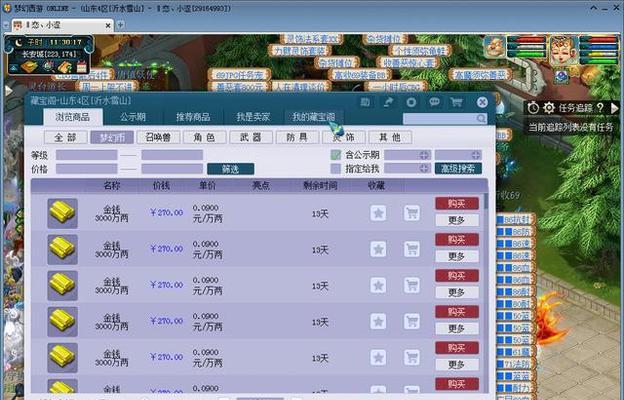Viewport: 624px width, 400px height.
Task: Select the 梦幻币 category
Action: pyautogui.click(x=112, y=137)
